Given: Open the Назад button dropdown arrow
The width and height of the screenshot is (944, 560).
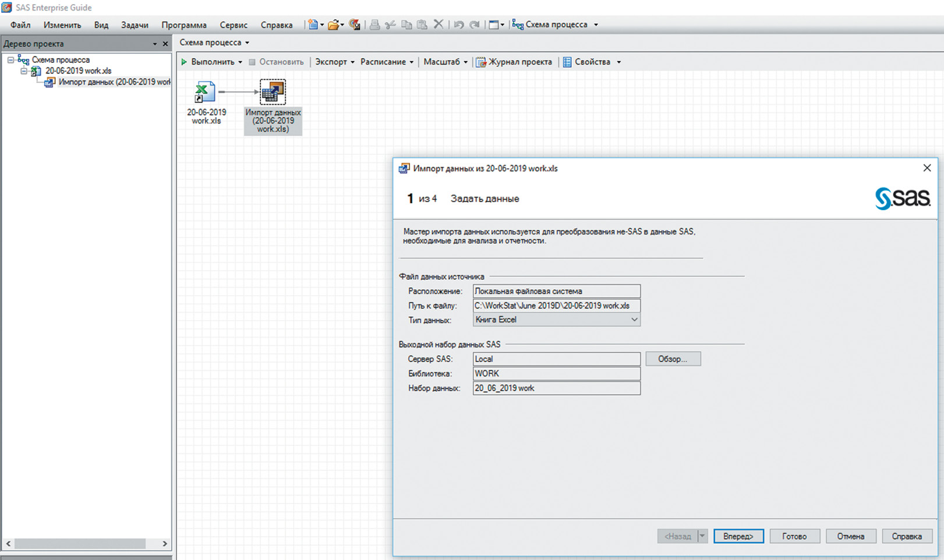Looking at the screenshot, I should click(702, 536).
